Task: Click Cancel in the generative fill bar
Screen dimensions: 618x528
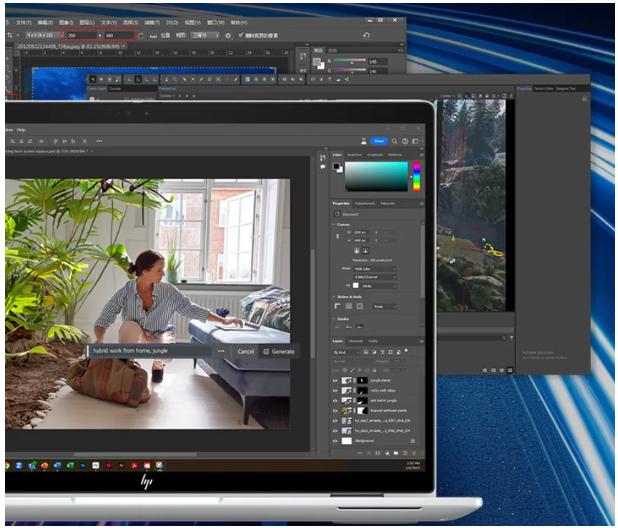Action: tap(245, 352)
